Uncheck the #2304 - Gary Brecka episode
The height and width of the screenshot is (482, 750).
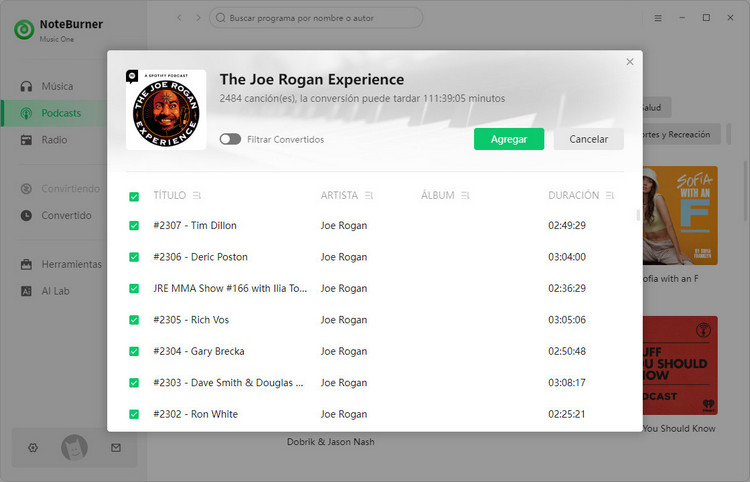pyautogui.click(x=134, y=351)
